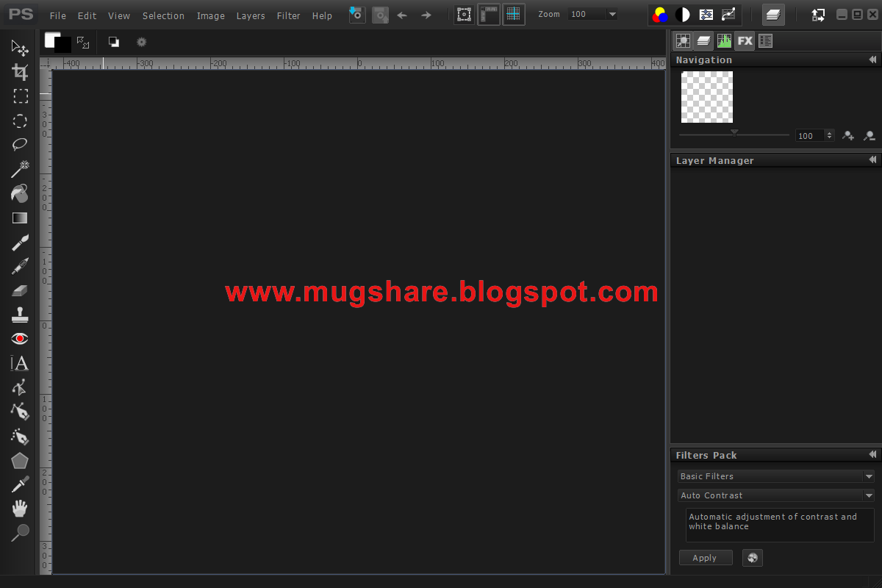The image size is (882, 588).
Task: Select the freeform pen tool with dots
Action: click(x=20, y=436)
